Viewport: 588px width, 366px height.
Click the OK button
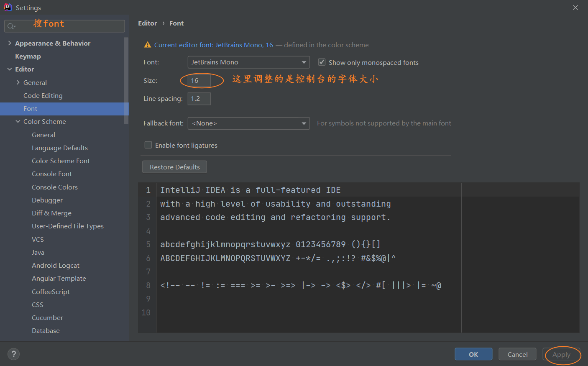click(x=473, y=354)
